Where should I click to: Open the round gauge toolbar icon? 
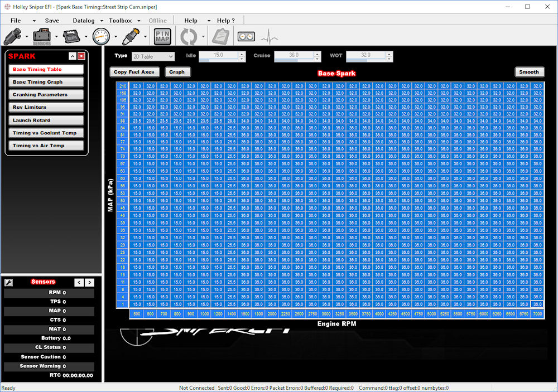tap(101, 36)
